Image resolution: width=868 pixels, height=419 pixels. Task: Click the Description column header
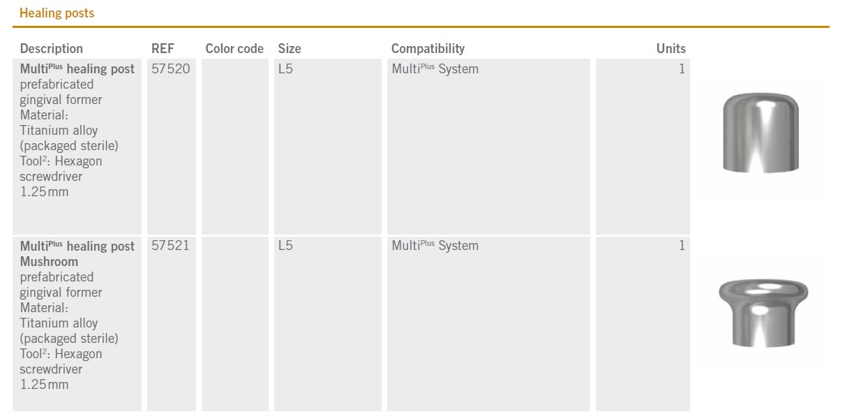(51, 48)
